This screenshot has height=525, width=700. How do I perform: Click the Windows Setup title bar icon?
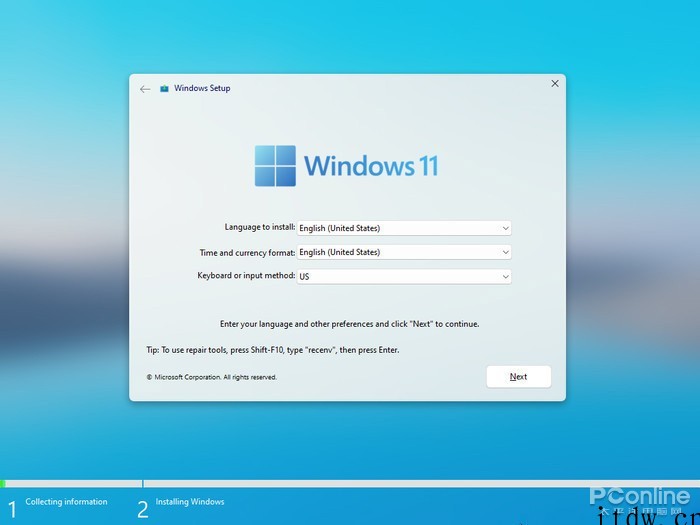click(164, 88)
